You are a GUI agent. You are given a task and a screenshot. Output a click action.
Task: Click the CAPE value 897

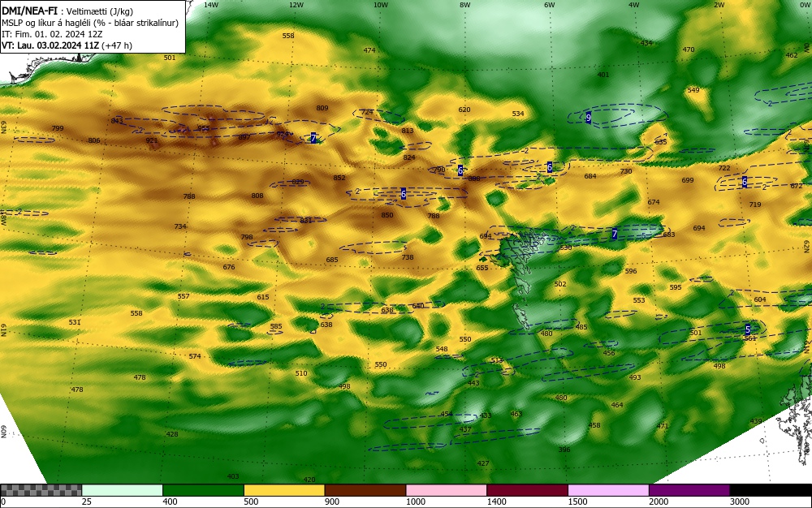pyautogui.click(x=244, y=137)
